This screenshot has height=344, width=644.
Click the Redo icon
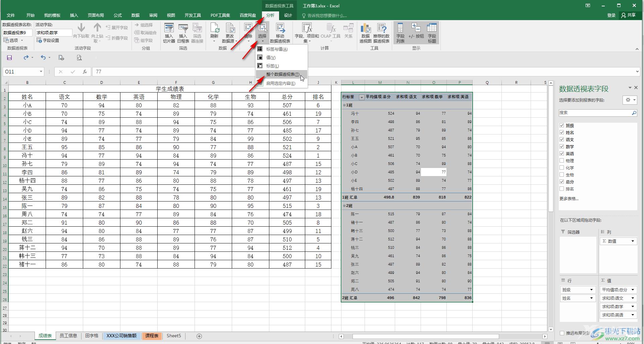pyautogui.click(x=26, y=58)
